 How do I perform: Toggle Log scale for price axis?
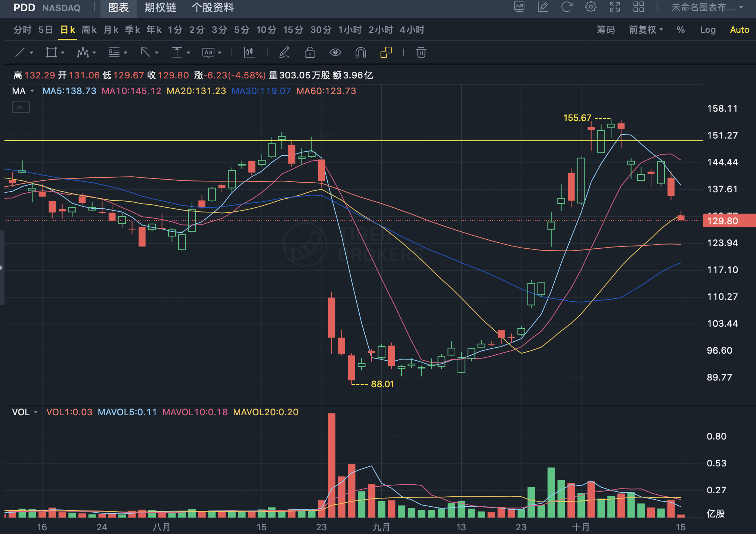click(707, 30)
